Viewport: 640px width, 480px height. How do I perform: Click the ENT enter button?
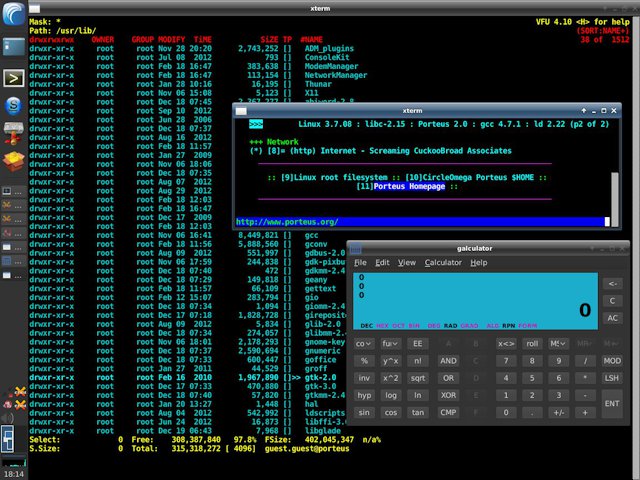[612, 403]
